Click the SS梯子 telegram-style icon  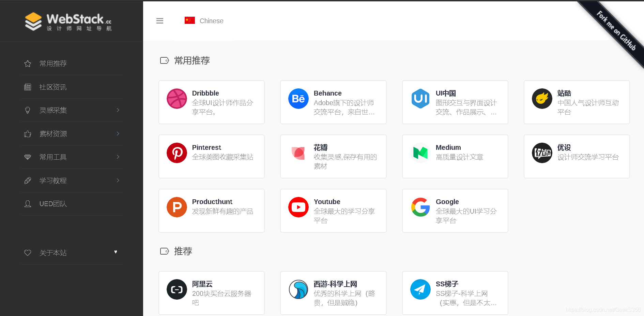[420, 289]
